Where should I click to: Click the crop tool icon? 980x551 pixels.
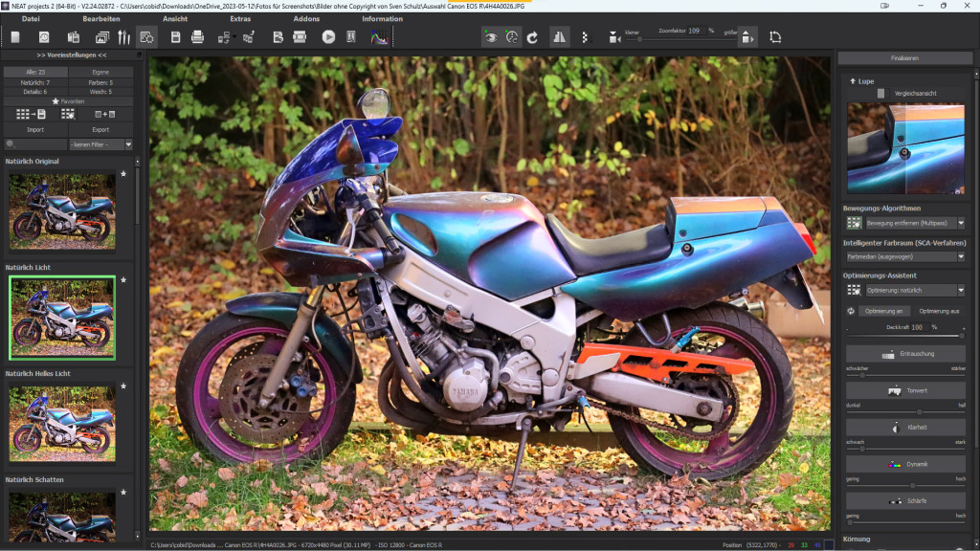(x=775, y=37)
